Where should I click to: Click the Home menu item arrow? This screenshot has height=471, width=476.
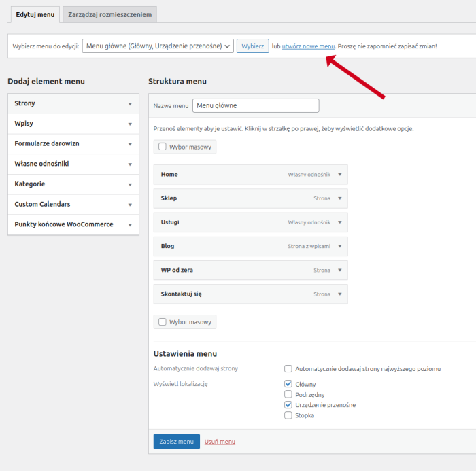339,175
